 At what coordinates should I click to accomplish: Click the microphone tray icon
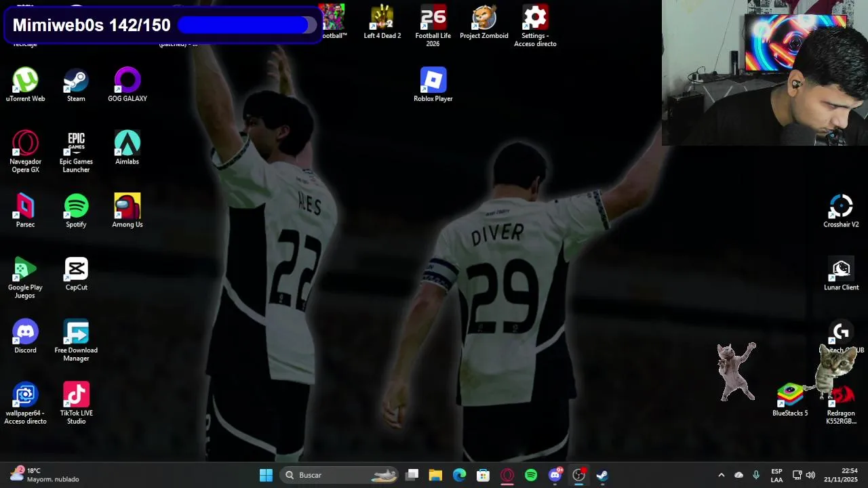(x=756, y=475)
